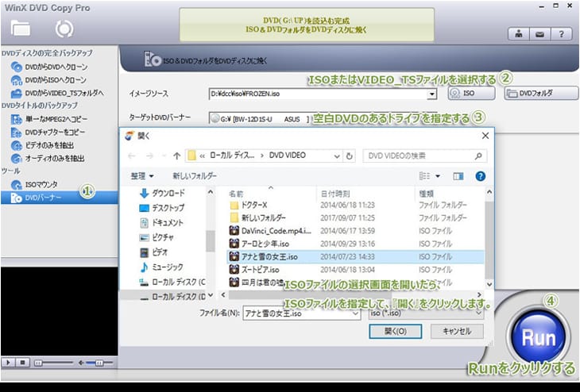The height and width of the screenshot is (392, 580).
Task: Expand the address bar path dropdown
Action: (x=337, y=156)
